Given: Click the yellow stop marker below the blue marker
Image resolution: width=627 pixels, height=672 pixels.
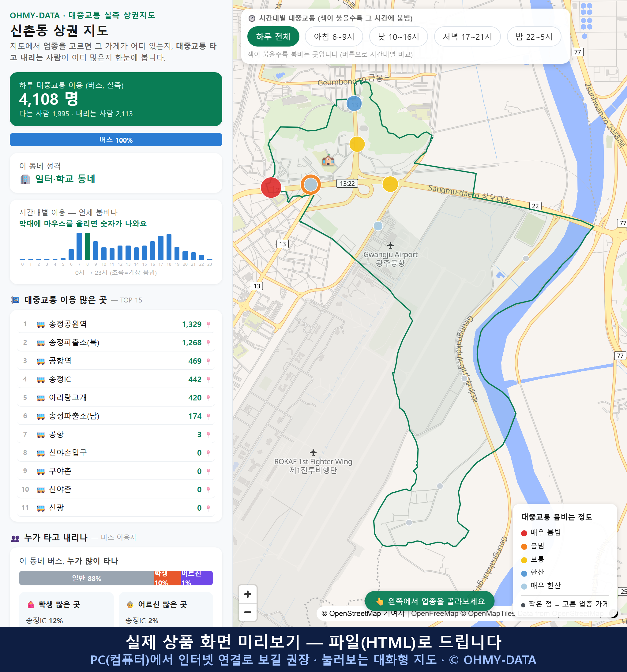Looking at the screenshot, I should coord(357,144).
